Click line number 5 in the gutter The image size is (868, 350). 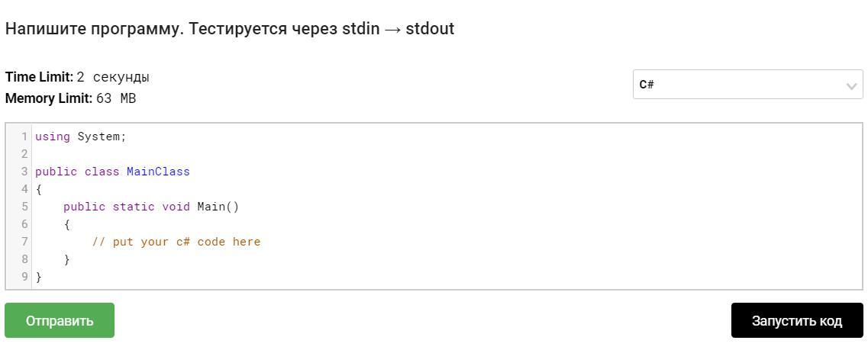click(24, 207)
